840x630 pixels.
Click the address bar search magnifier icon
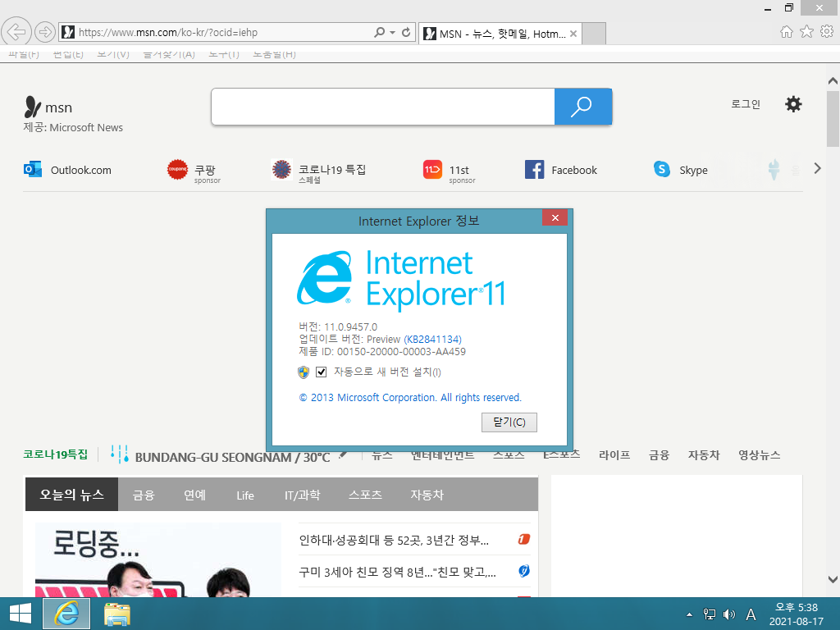379,32
